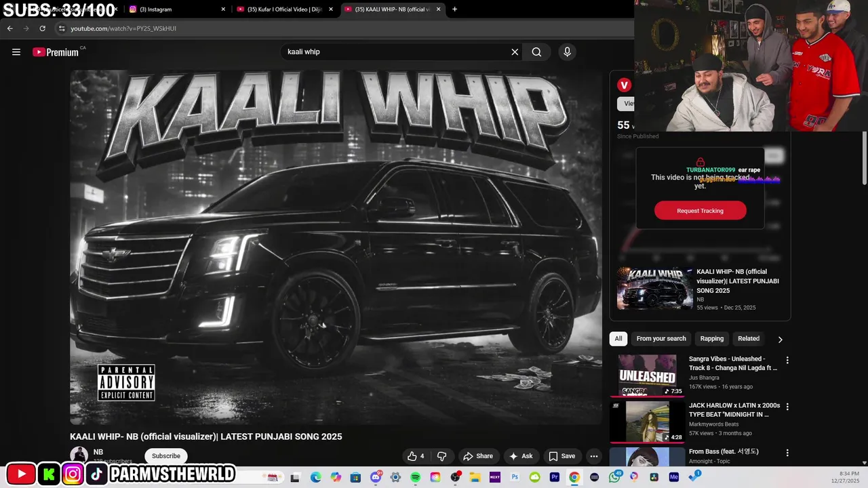Open Settings gear from the taskbar

(x=395, y=477)
